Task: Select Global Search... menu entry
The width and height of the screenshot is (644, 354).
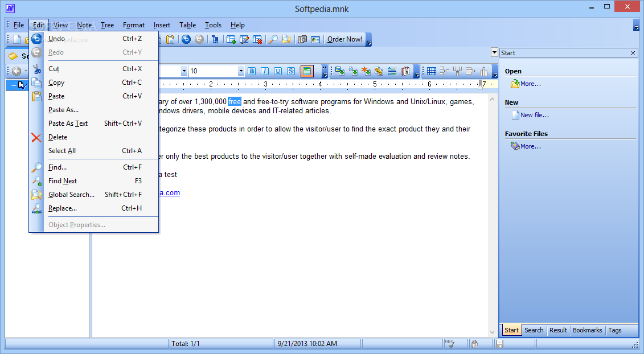Action: 93,195
